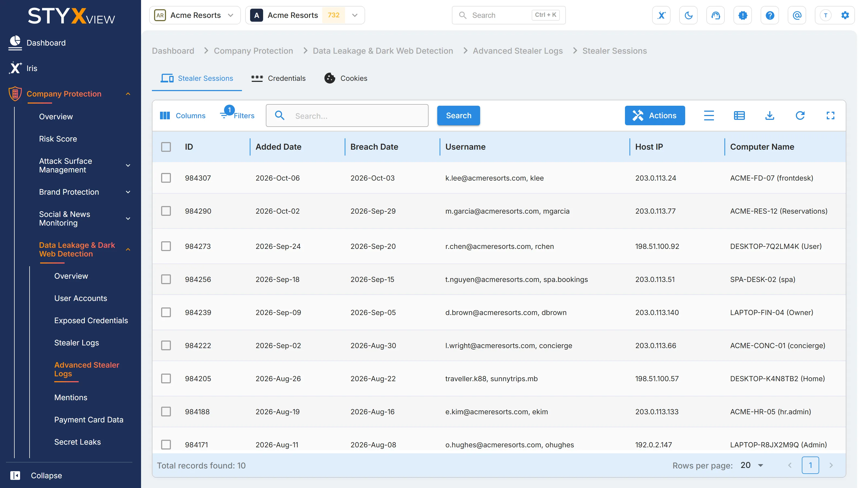Open the Iris X assistant icon in the header

[x=661, y=15]
